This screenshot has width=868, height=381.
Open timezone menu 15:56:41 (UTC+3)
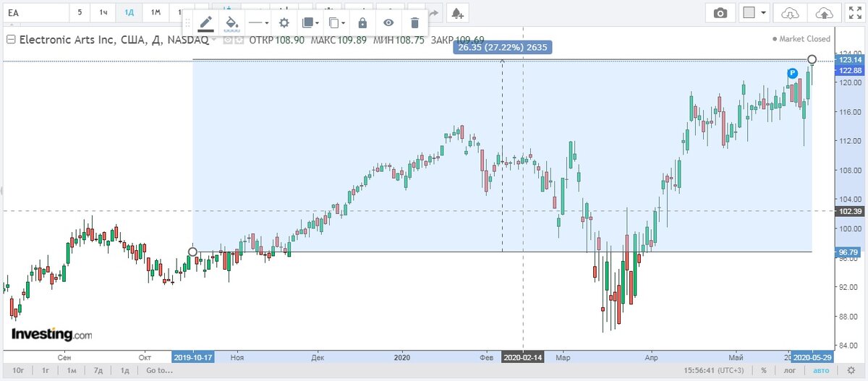point(715,371)
